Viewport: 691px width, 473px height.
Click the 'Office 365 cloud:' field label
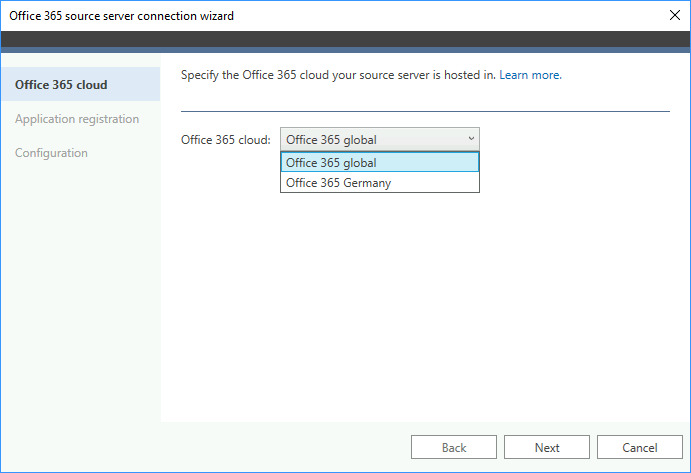pyautogui.click(x=226, y=140)
